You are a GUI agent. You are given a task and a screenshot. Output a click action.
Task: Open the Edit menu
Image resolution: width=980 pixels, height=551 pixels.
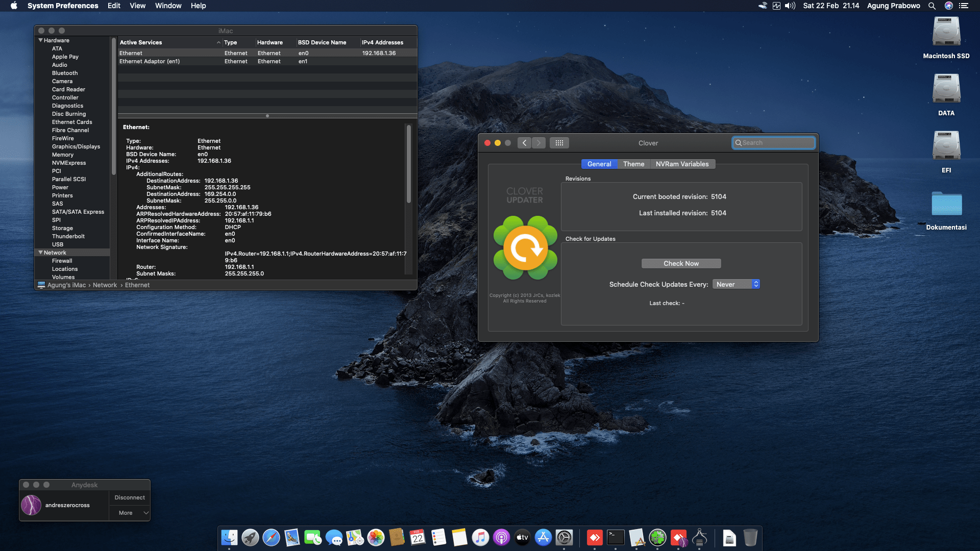click(x=114, y=6)
